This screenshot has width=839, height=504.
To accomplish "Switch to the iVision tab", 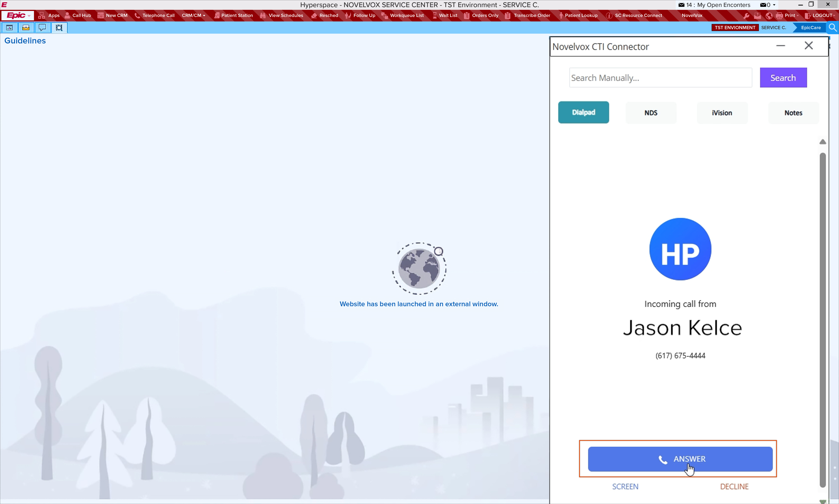I will coord(722,113).
